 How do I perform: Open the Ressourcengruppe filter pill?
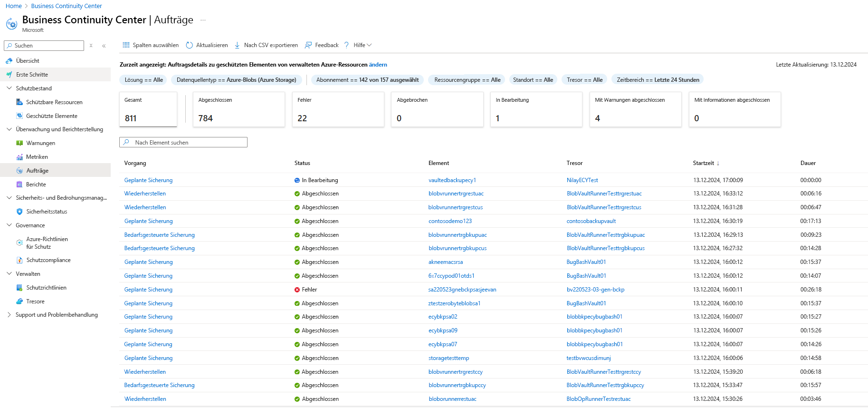(467, 80)
